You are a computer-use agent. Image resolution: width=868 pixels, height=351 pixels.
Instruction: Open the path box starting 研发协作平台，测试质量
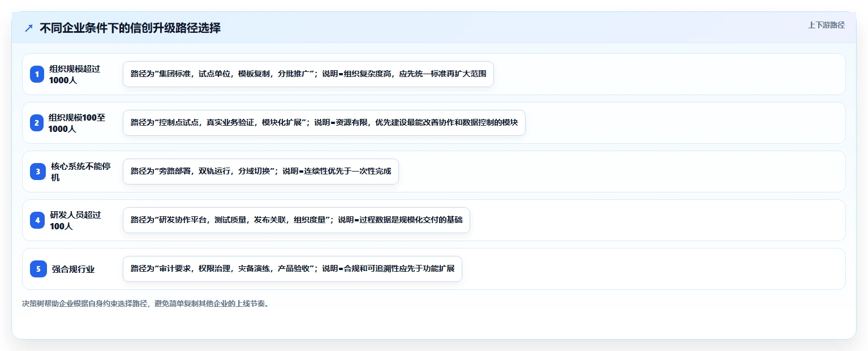pos(297,220)
